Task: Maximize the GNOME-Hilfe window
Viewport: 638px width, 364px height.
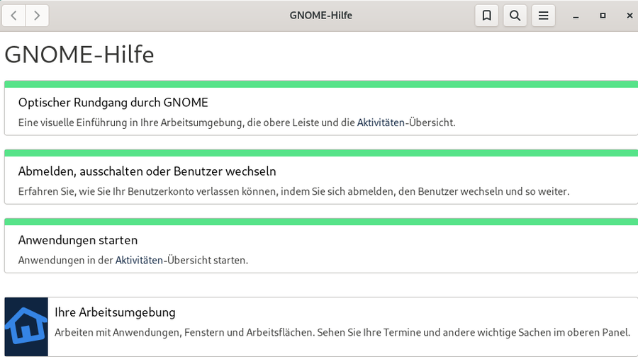Action: coord(603,16)
